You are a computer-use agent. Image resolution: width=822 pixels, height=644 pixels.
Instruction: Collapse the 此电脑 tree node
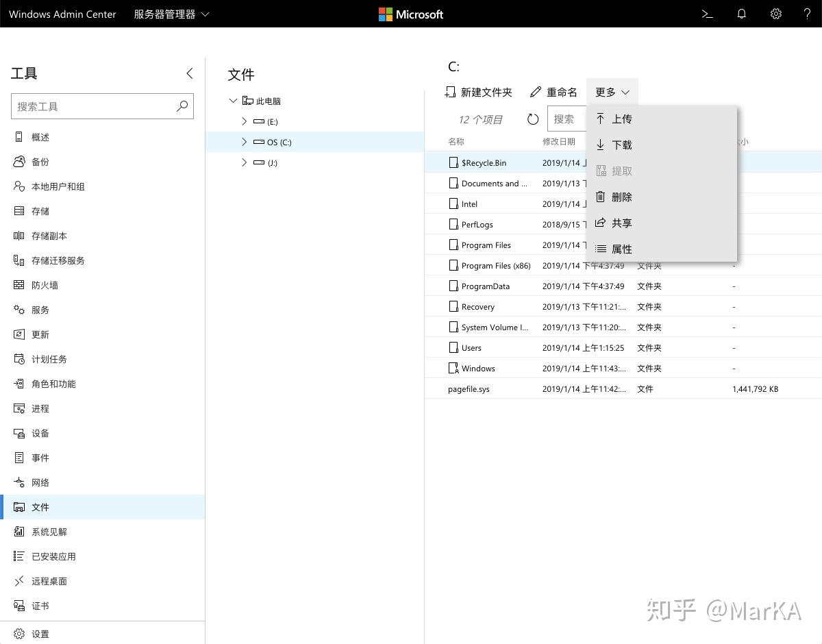(233, 101)
